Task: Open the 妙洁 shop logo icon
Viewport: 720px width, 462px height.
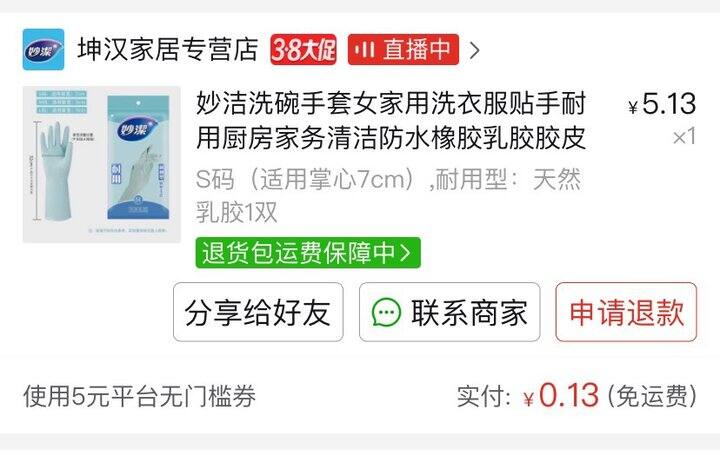Action: (43, 50)
